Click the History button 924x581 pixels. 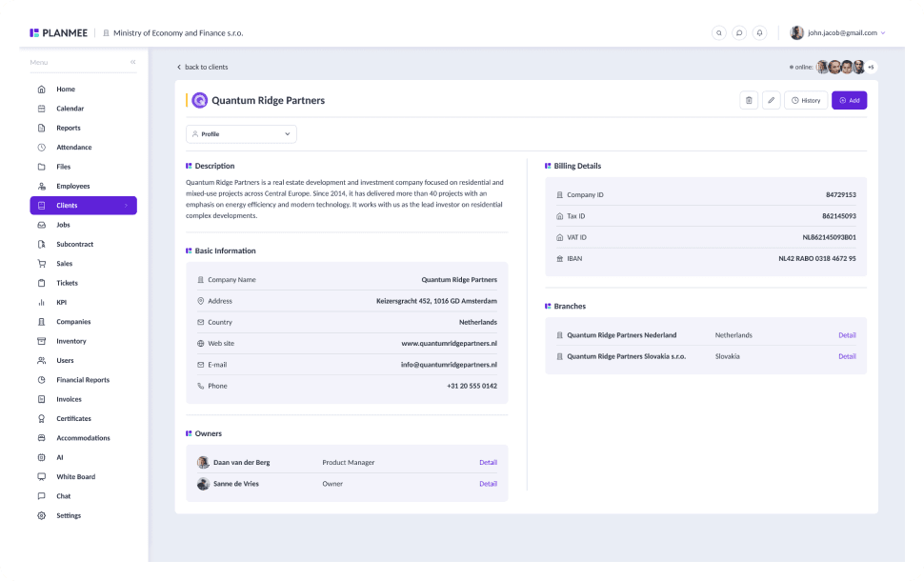806,100
